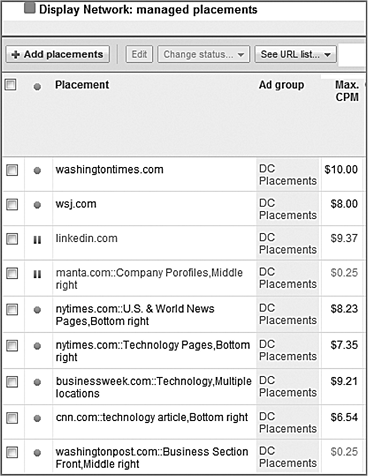Check the nytimes.com Technology Pages checkbox

pyautogui.click(x=12, y=346)
